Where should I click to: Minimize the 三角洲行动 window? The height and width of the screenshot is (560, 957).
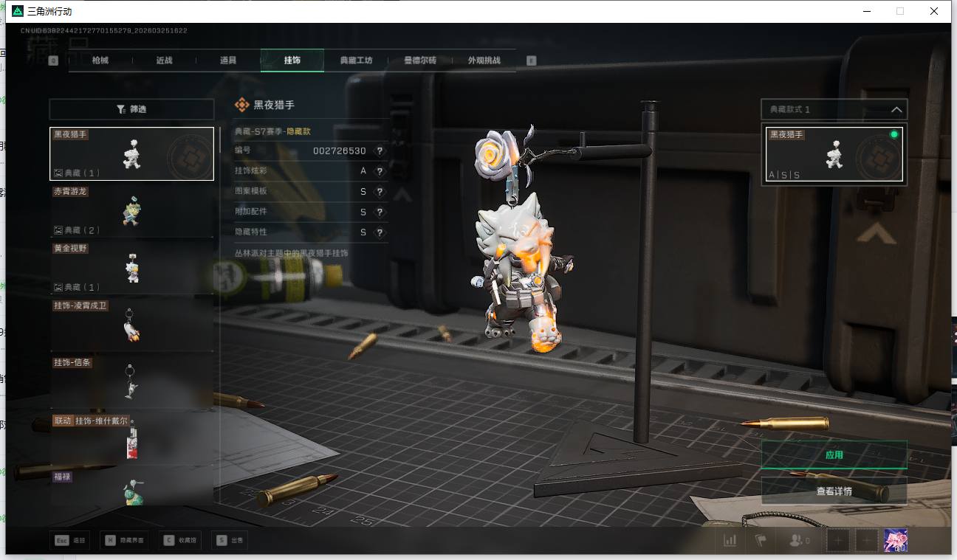coord(866,11)
